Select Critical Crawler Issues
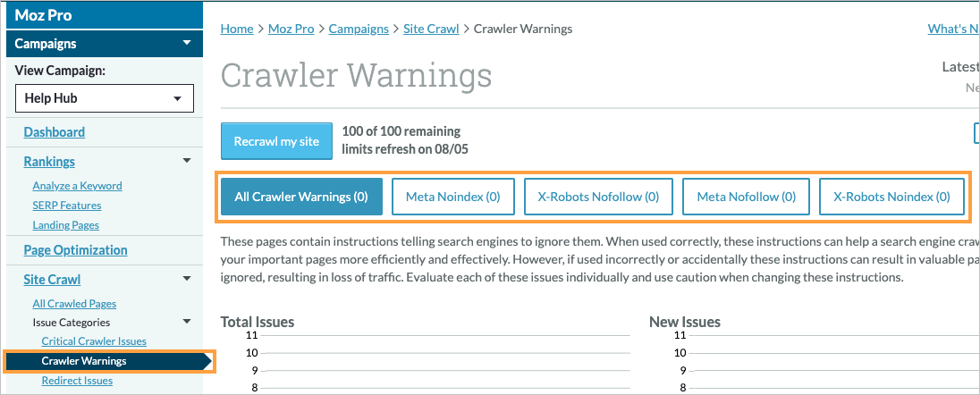The image size is (980, 395). tap(94, 341)
